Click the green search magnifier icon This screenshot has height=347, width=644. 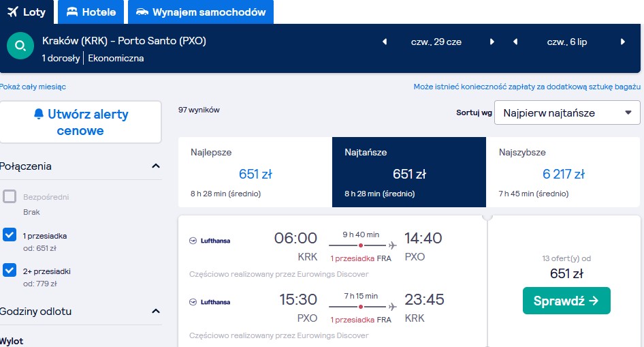(x=20, y=46)
